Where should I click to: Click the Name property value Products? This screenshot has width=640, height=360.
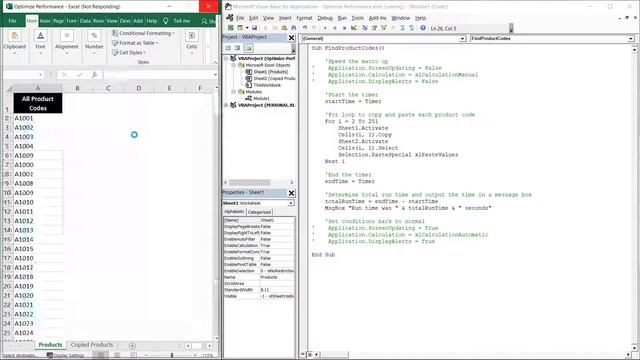[277, 277]
